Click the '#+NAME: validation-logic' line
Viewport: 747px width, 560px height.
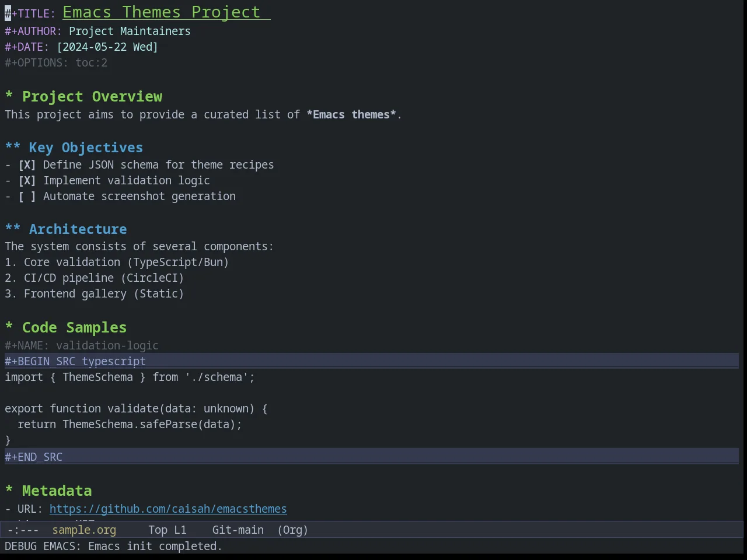(x=82, y=345)
